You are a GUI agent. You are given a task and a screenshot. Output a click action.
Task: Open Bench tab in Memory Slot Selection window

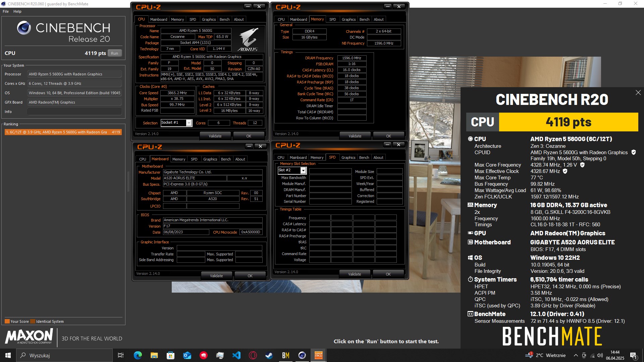[364, 158]
